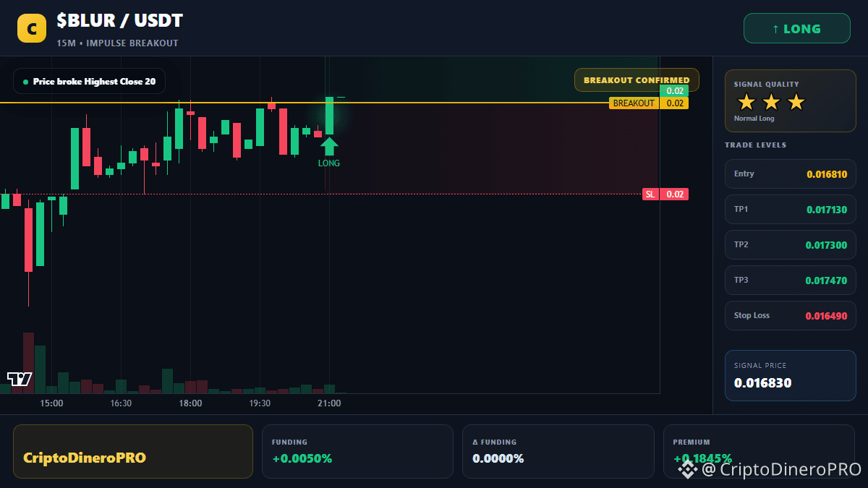Click the tall green breakout candle
Screen dimensions: 868x488
click(x=329, y=116)
